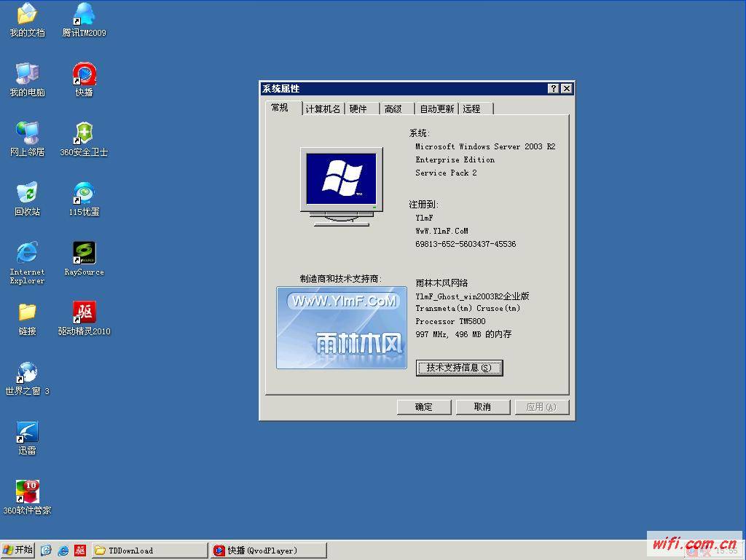746x560 pixels.
Task: Open the 我的文档 desktop icon
Action: tap(27, 20)
